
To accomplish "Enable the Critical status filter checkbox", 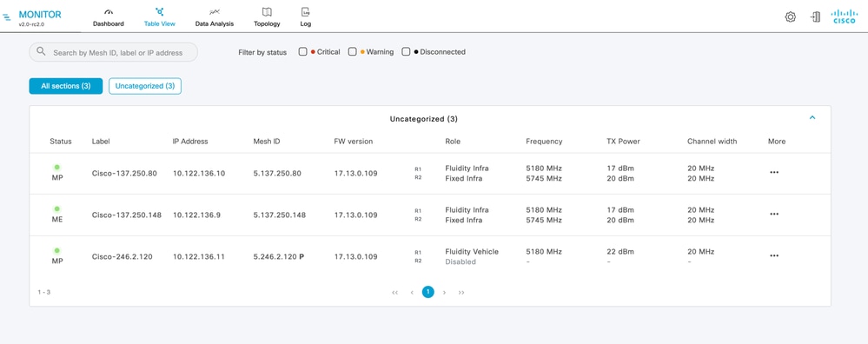I will click(x=303, y=52).
